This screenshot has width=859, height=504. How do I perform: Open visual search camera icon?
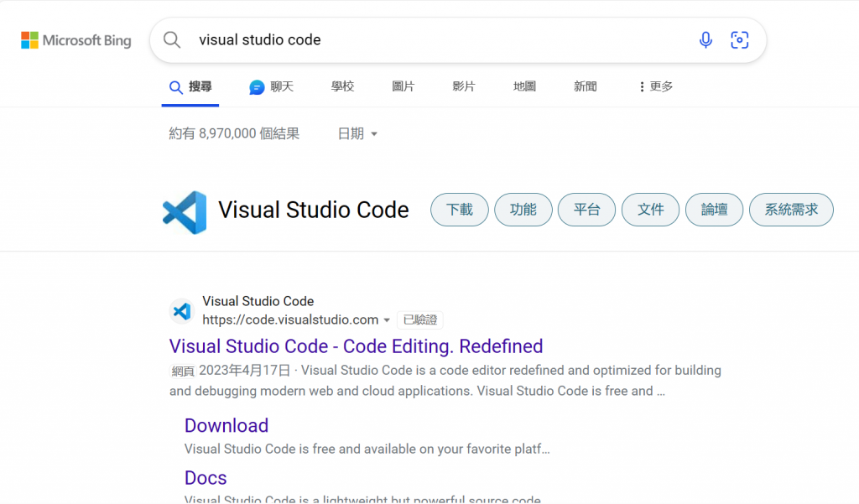coord(740,40)
